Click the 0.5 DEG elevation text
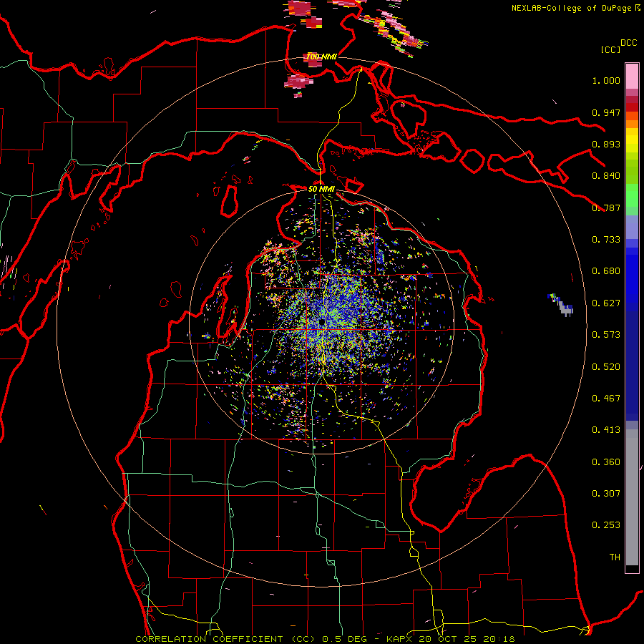This screenshot has width=644, height=644. pos(345,639)
